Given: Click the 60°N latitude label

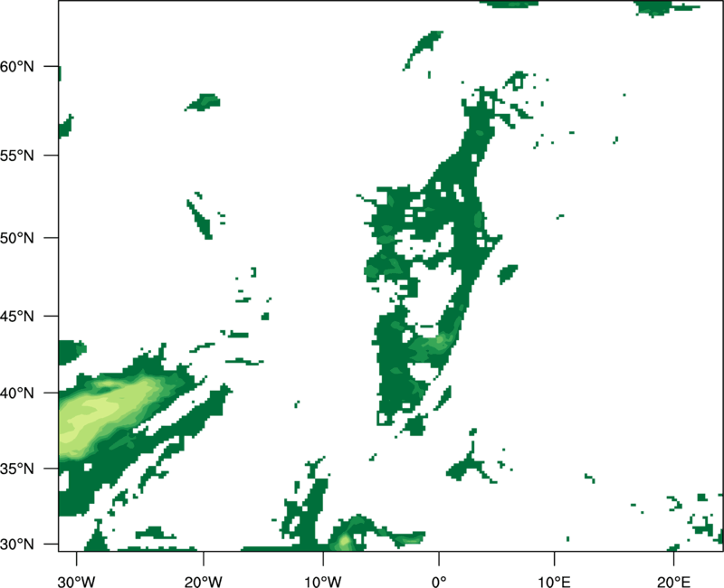Looking at the screenshot, I should point(17,67).
